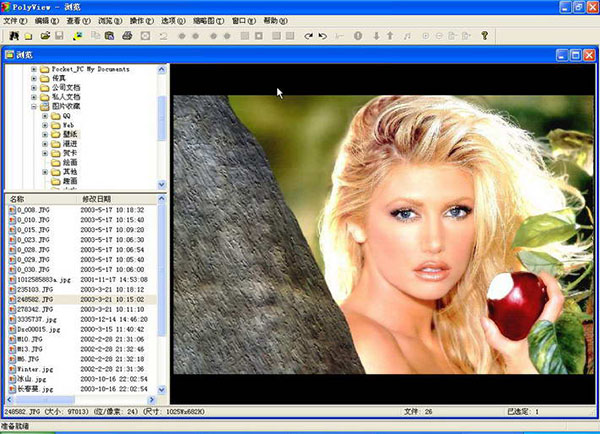
Task: Click the 名称 column header
Action: [17, 199]
